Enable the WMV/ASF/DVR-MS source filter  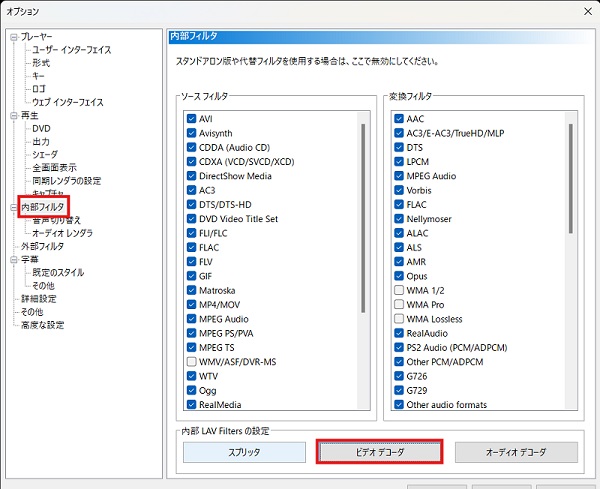pos(191,361)
